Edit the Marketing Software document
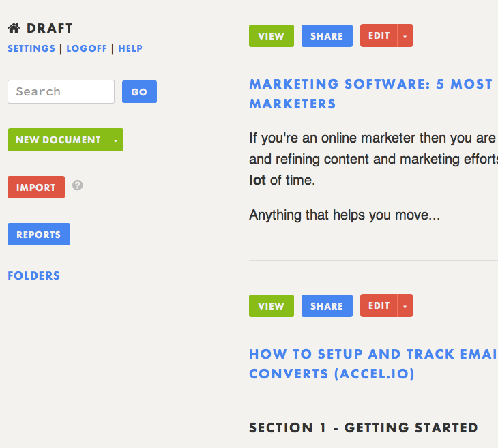 coord(379,36)
